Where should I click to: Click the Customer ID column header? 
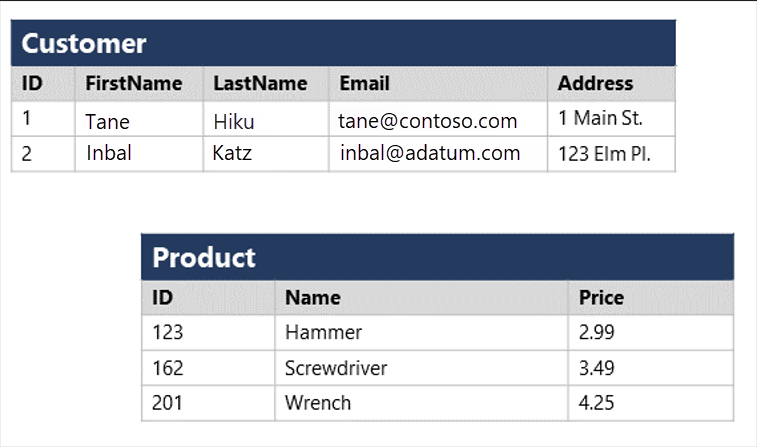32,84
